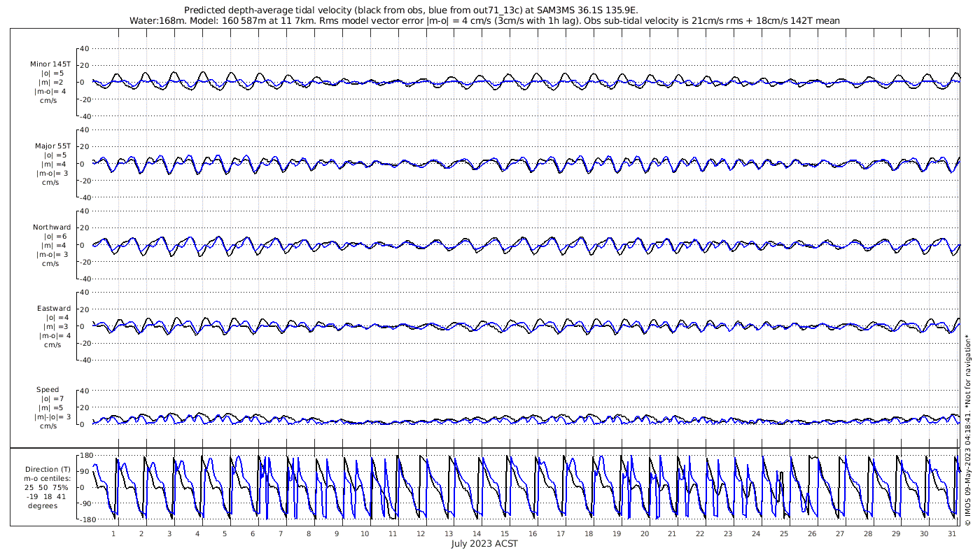Click day "25" on the date axis

pos(783,533)
